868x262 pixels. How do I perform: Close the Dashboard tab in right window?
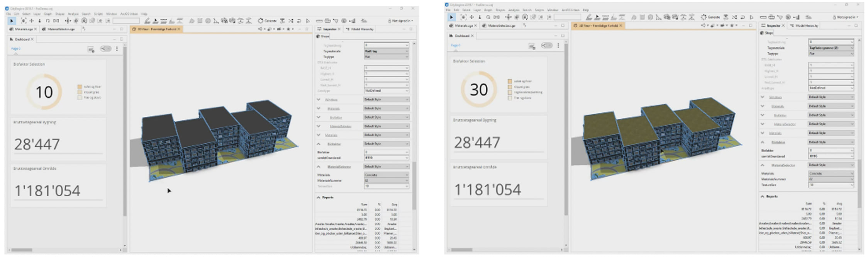pyautogui.click(x=472, y=36)
